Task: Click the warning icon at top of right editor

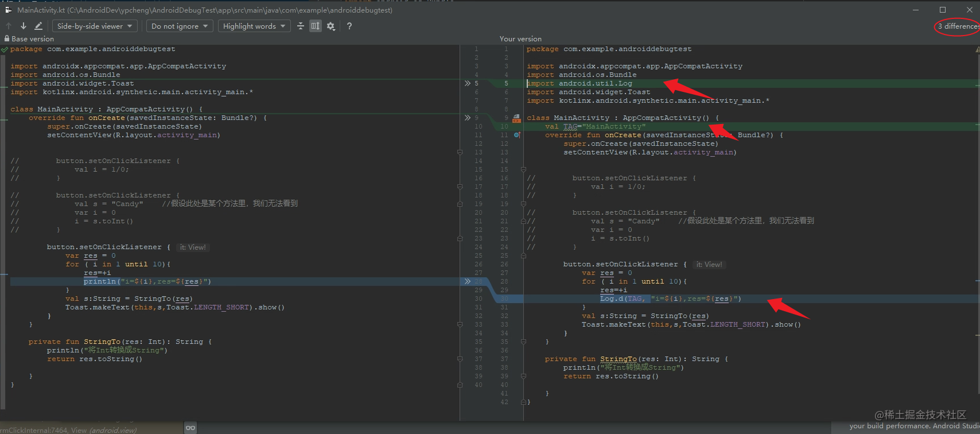Action: (x=977, y=49)
